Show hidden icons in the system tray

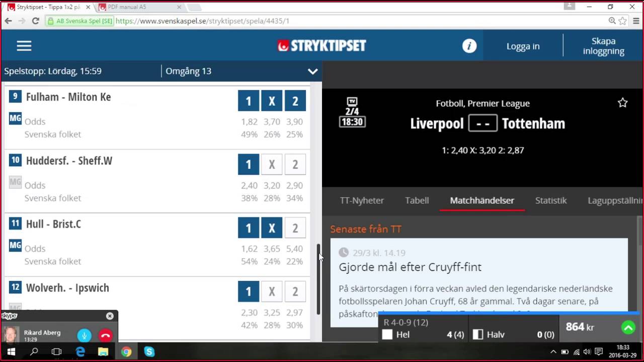553,352
